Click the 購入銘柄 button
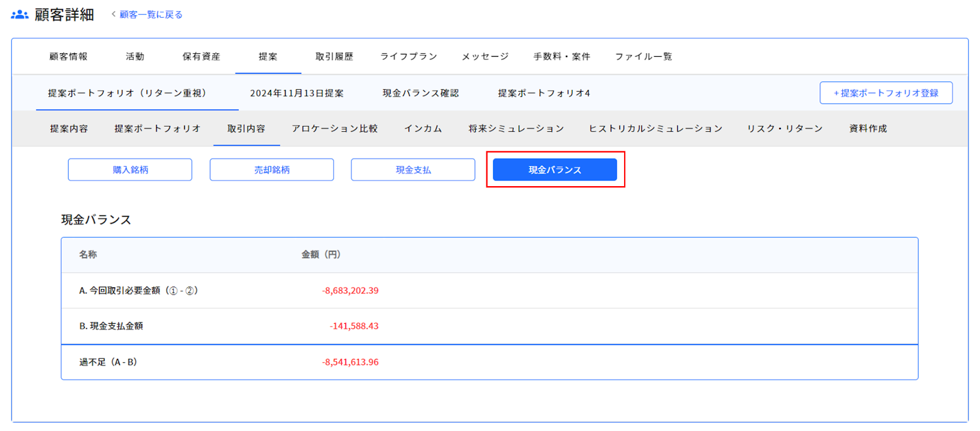980x431 pixels. (x=130, y=170)
